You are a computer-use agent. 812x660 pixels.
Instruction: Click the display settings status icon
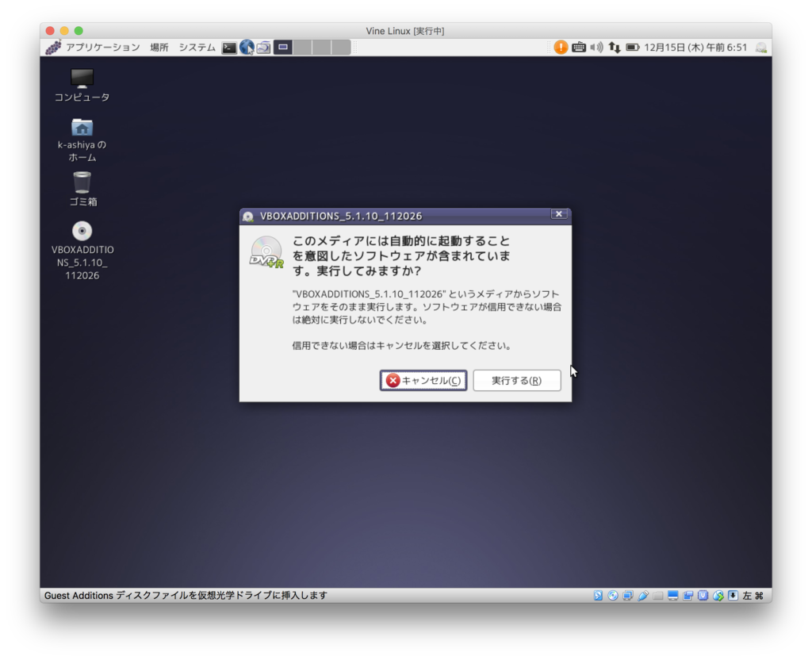point(672,595)
